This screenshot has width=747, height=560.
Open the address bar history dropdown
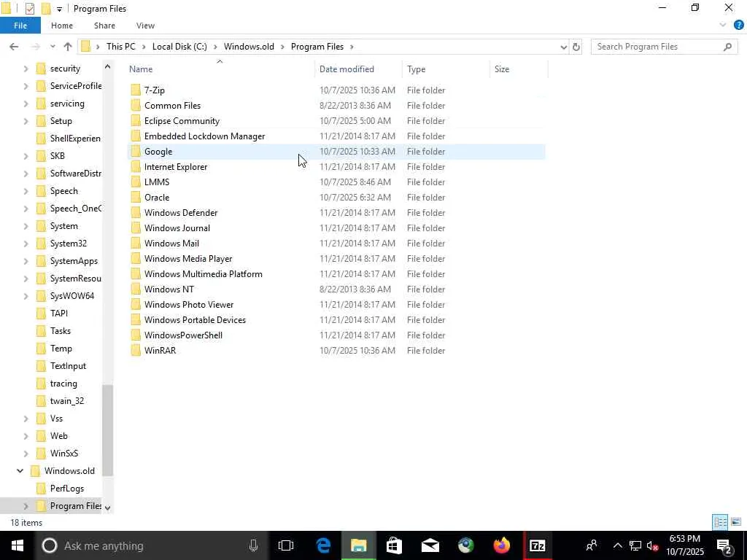[x=564, y=47]
